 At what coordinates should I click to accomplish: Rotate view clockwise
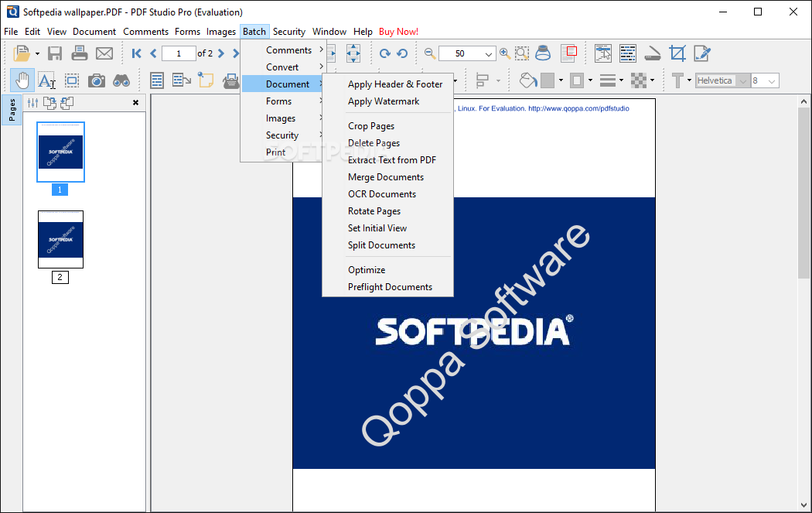click(x=385, y=53)
